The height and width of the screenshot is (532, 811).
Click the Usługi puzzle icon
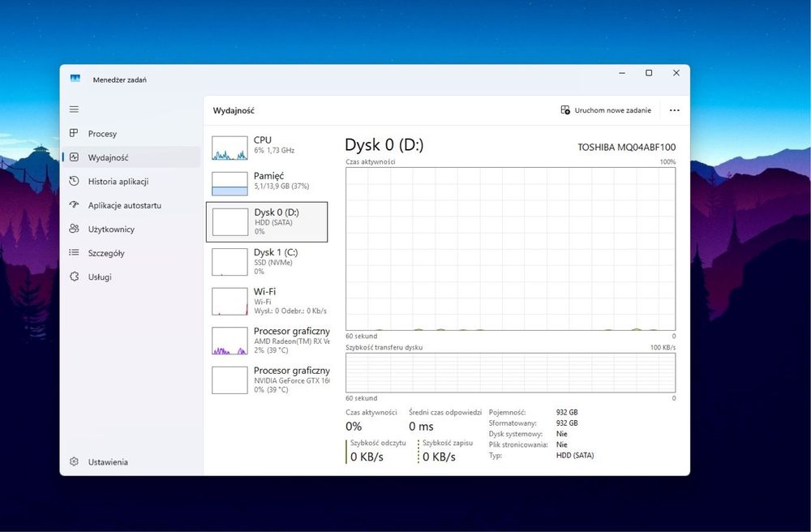74,276
